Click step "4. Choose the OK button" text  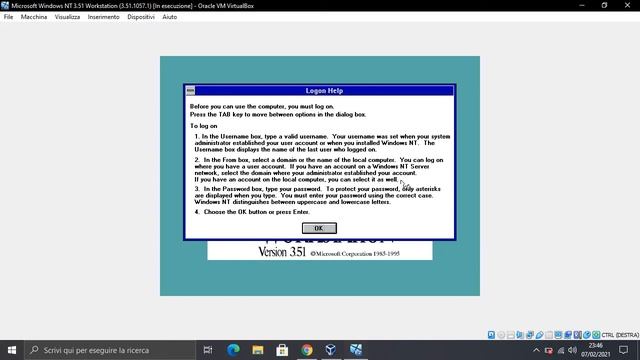point(252,212)
